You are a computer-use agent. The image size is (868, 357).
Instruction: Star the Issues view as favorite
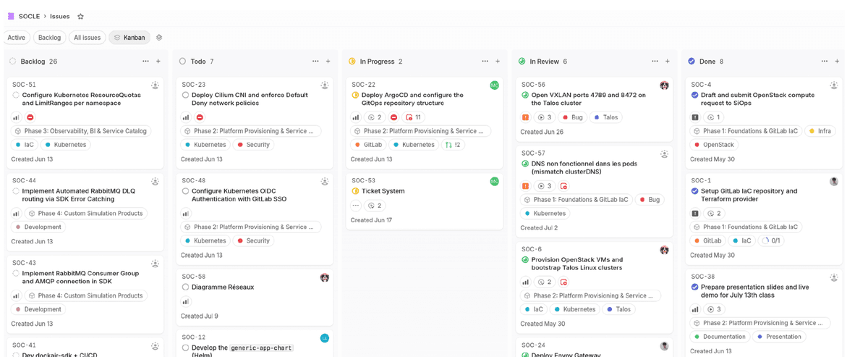click(x=80, y=16)
